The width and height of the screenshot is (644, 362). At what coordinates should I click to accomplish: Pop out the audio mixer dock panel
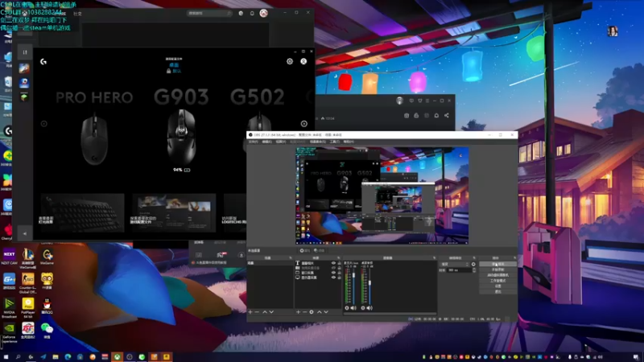435,257
